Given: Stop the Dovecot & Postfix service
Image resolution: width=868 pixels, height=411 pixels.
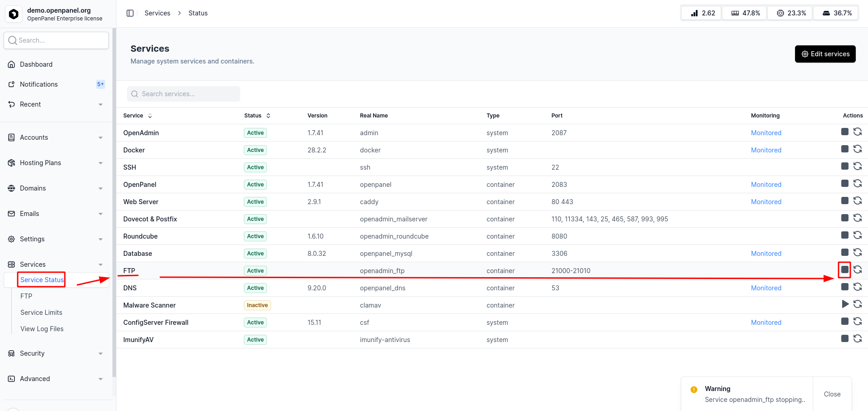Looking at the screenshot, I should click(845, 218).
